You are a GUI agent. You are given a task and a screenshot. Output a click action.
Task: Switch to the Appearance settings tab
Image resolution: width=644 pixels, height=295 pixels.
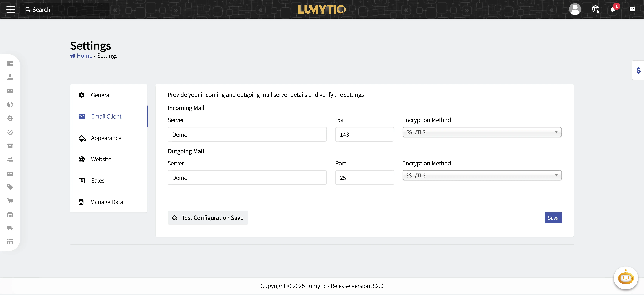pos(106,138)
